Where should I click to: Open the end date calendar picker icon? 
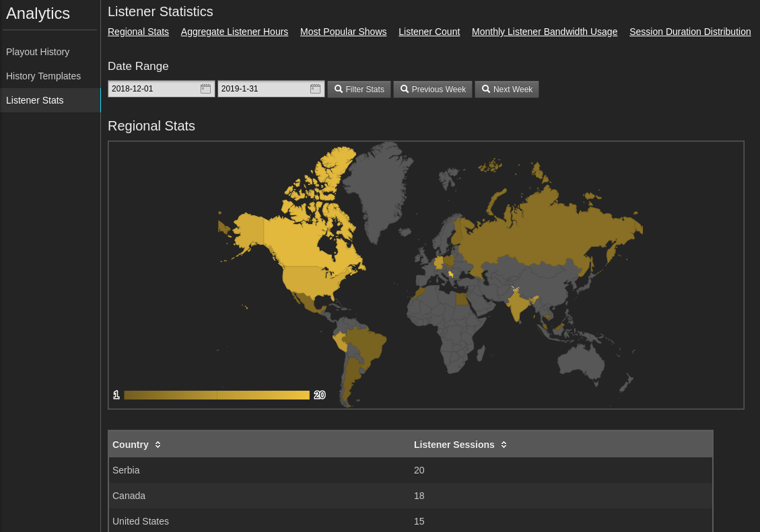click(x=315, y=89)
